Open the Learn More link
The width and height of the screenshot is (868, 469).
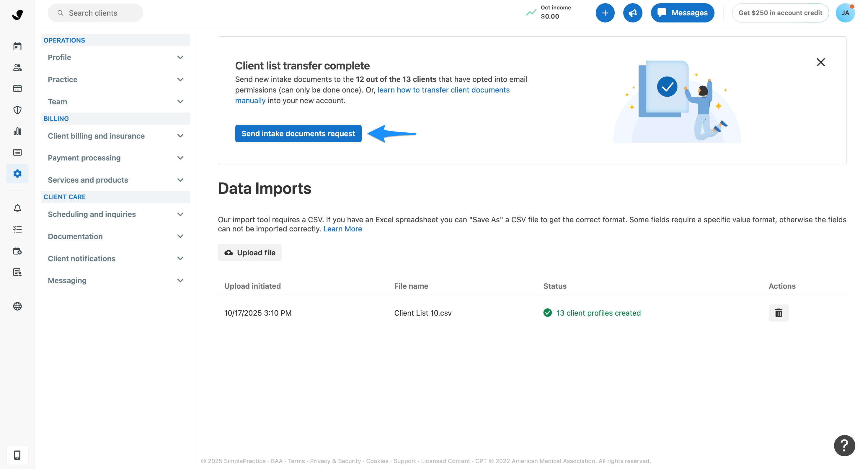click(342, 229)
